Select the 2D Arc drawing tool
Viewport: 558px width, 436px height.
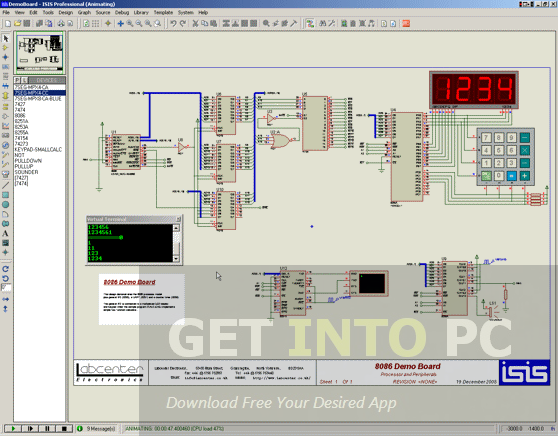[x=6, y=214]
